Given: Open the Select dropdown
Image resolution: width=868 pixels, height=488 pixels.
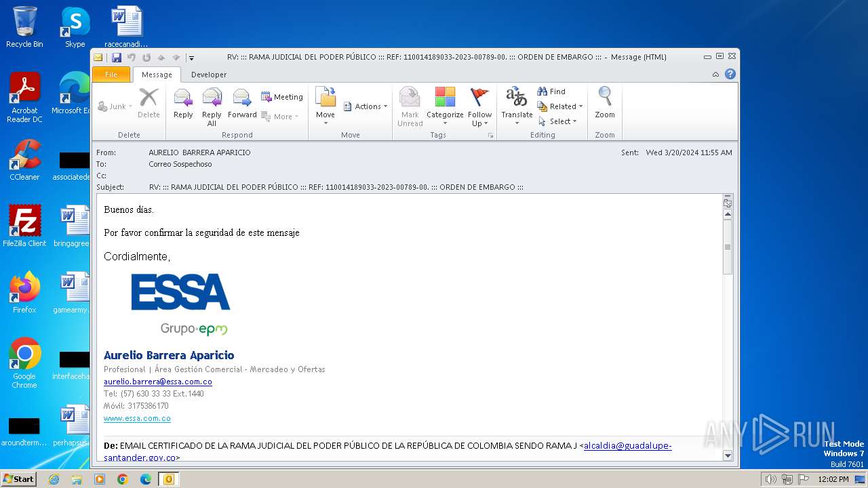Looking at the screenshot, I should (557, 121).
